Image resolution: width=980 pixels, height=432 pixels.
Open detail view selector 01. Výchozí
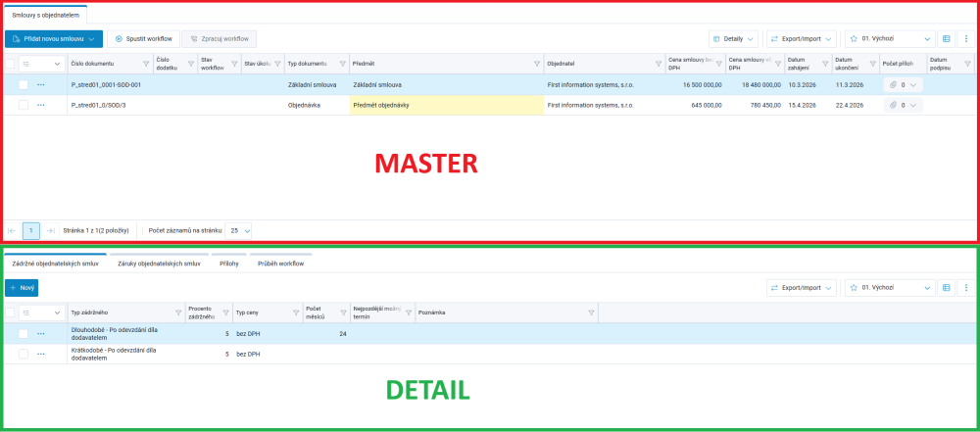tap(890, 288)
